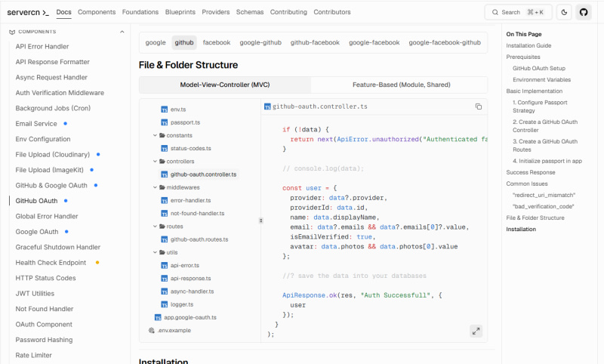The image size is (604, 364).
Task: Jump to "redirect_uri_mismatch" section
Action: (544, 196)
